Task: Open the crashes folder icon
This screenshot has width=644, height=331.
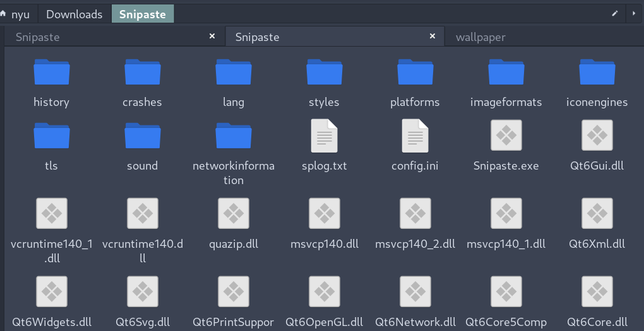Action: [143, 72]
